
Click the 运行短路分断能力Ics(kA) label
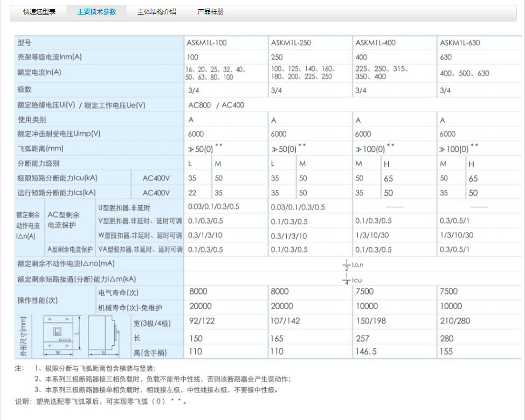coord(57,193)
